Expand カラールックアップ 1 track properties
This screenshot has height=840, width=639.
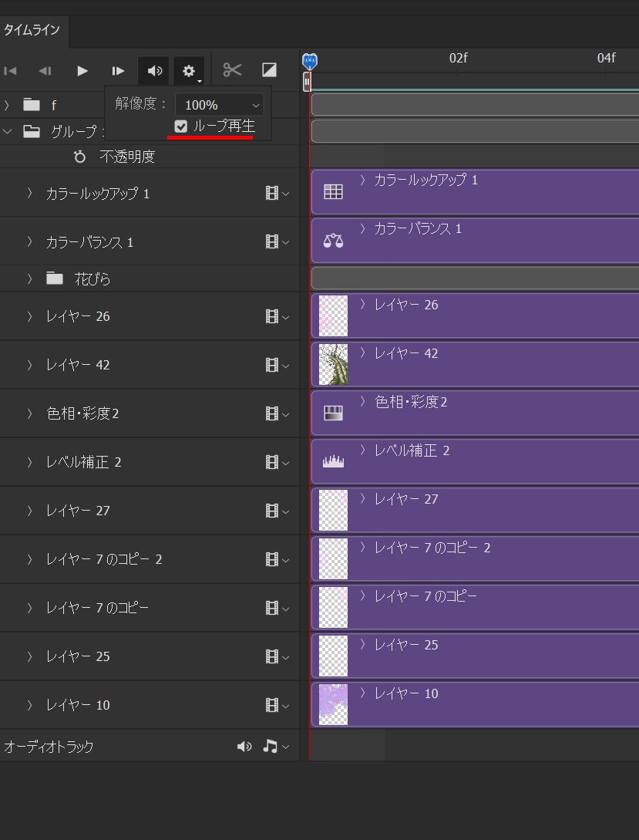tap(29, 193)
